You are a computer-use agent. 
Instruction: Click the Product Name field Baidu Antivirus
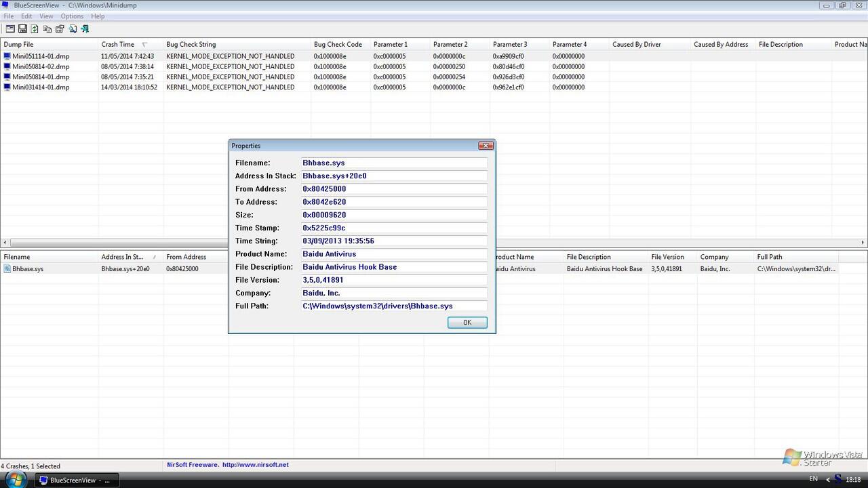pos(394,254)
